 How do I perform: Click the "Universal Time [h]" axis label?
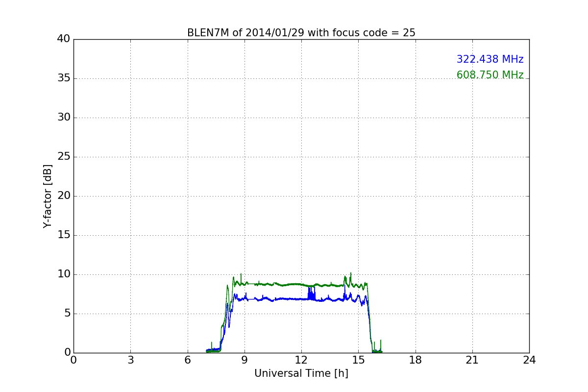[301, 373]
